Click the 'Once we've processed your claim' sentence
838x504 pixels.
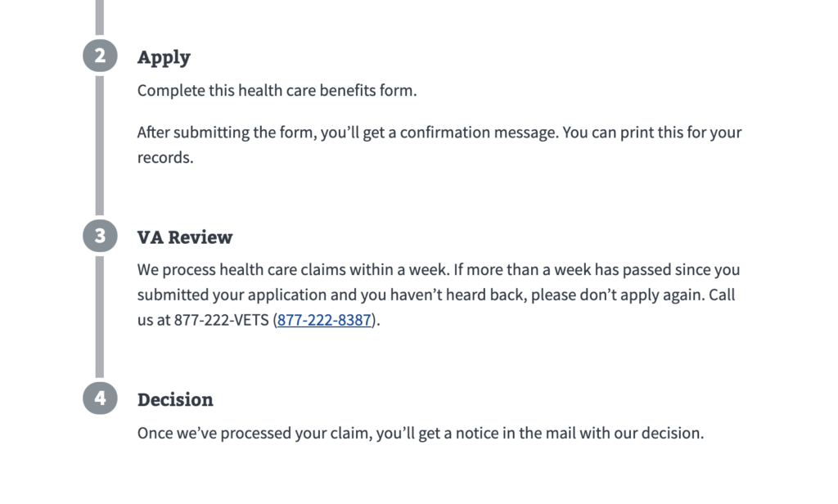click(420, 434)
